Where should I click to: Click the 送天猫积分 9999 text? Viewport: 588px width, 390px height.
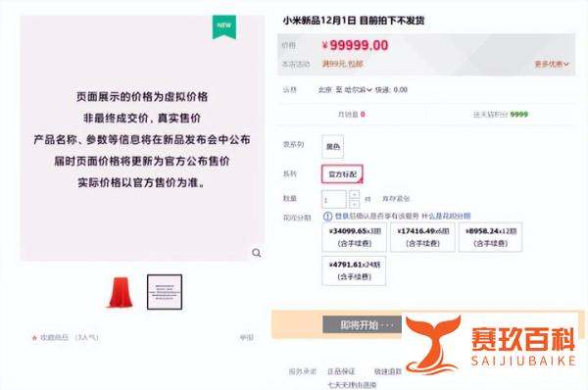point(501,115)
